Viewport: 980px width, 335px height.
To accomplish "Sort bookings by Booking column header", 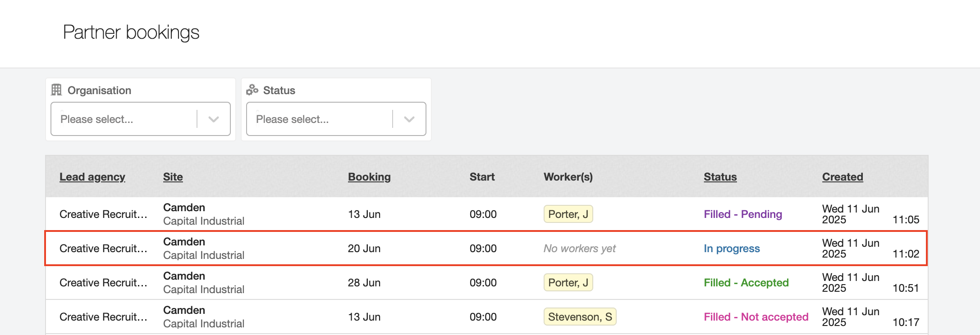I will (369, 177).
